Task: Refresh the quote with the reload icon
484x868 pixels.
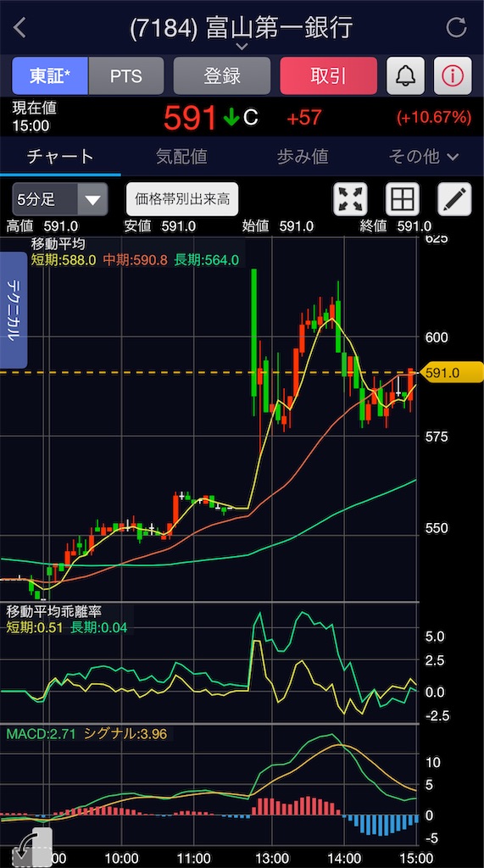Action: pyautogui.click(x=456, y=28)
